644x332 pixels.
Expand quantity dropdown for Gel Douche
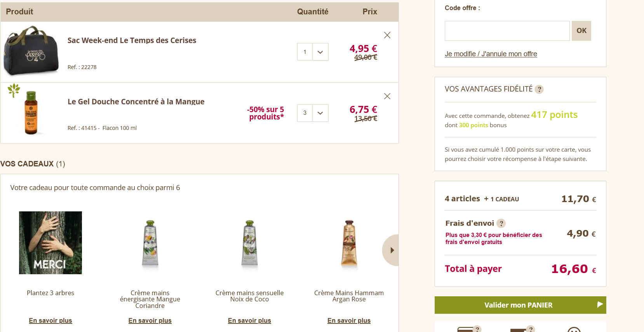click(x=320, y=113)
